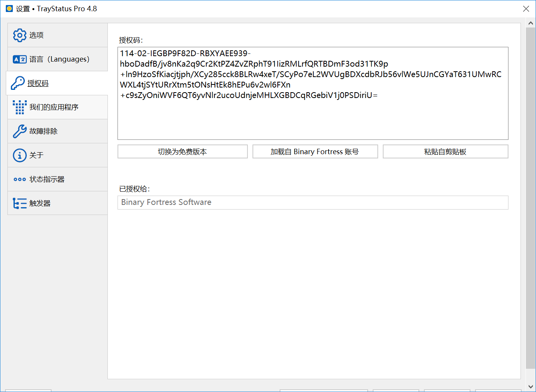
Task: Click the language icon beside 语言 (Languages)
Action: [20, 59]
